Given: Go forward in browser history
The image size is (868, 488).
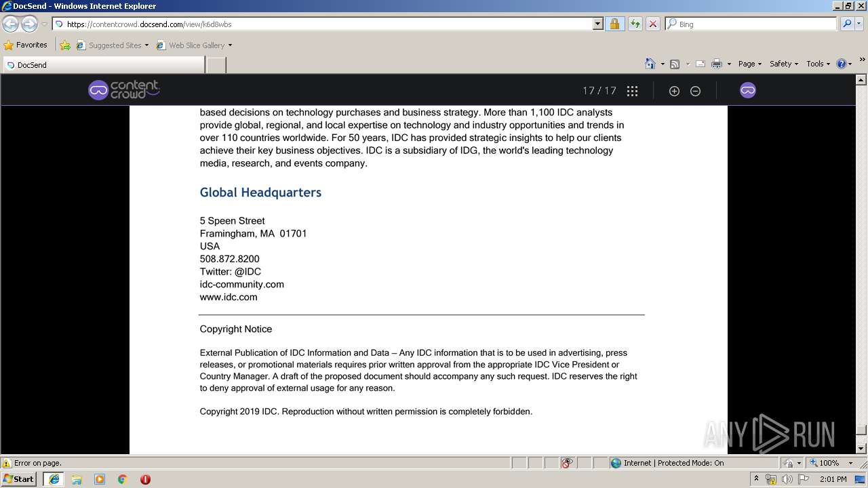Looking at the screenshot, I should (x=29, y=24).
